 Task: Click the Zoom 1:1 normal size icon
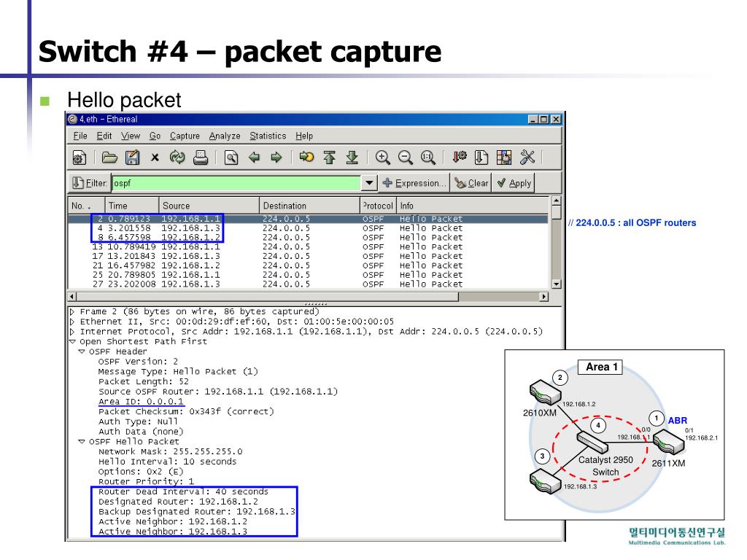point(427,157)
